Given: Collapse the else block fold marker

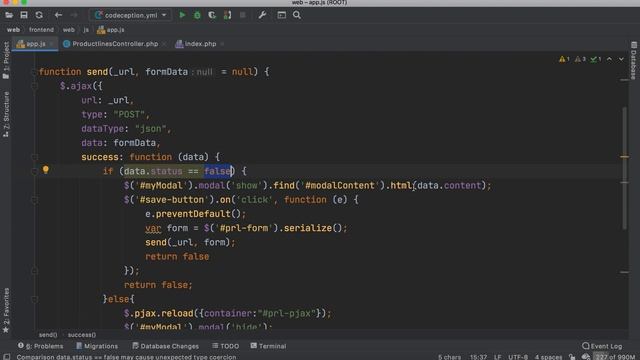Looking at the screenshot, I should 35,299.
